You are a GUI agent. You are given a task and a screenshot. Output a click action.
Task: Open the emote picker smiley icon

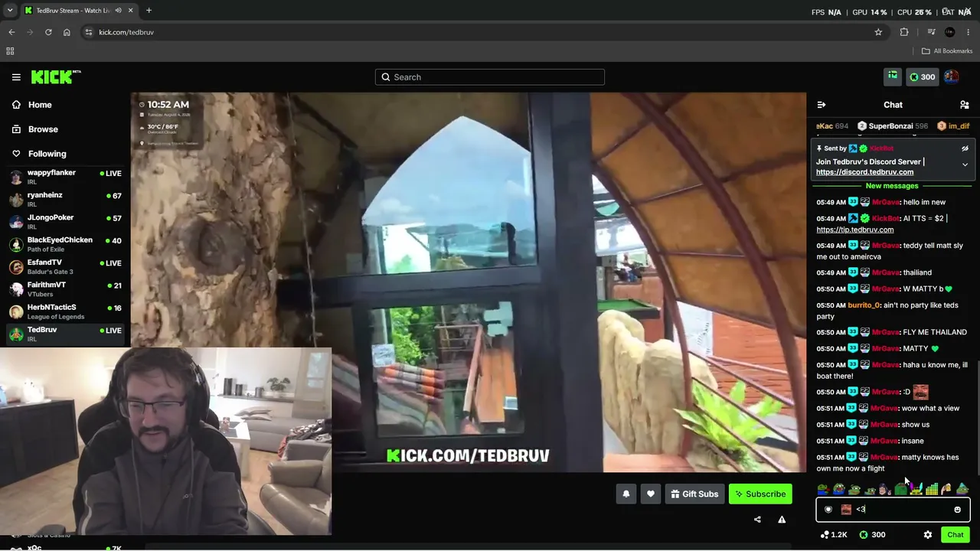tap(957, 510)
